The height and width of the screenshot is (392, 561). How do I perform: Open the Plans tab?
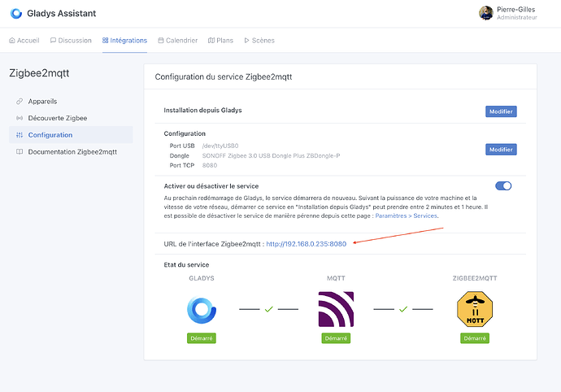coord(220,40)
